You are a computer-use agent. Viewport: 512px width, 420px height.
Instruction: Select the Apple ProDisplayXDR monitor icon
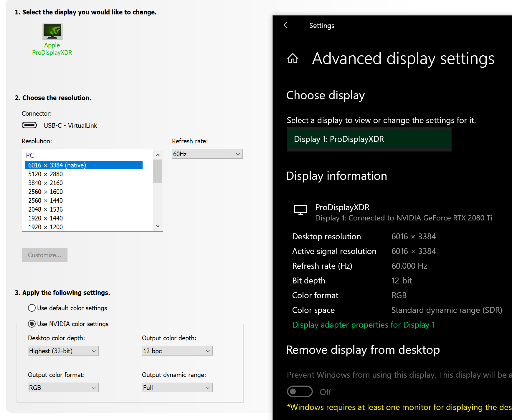(52, 31)
